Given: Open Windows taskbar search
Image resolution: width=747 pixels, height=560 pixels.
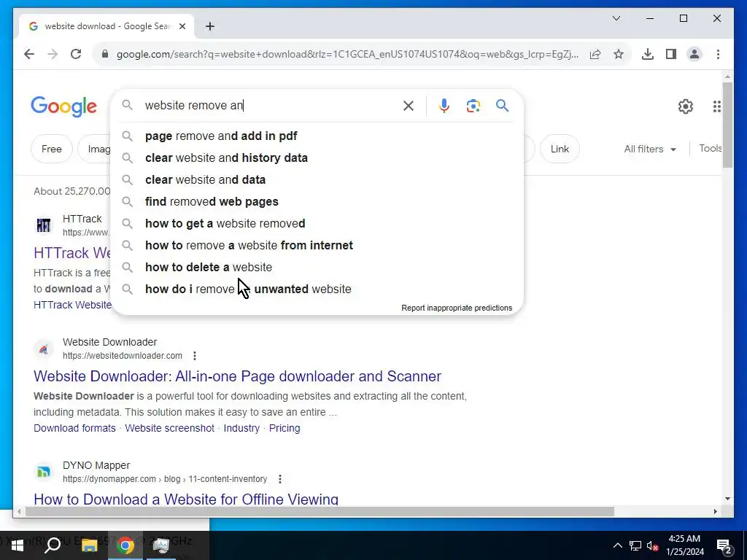Looking at the screenshot, I should (x=53, y=545).
